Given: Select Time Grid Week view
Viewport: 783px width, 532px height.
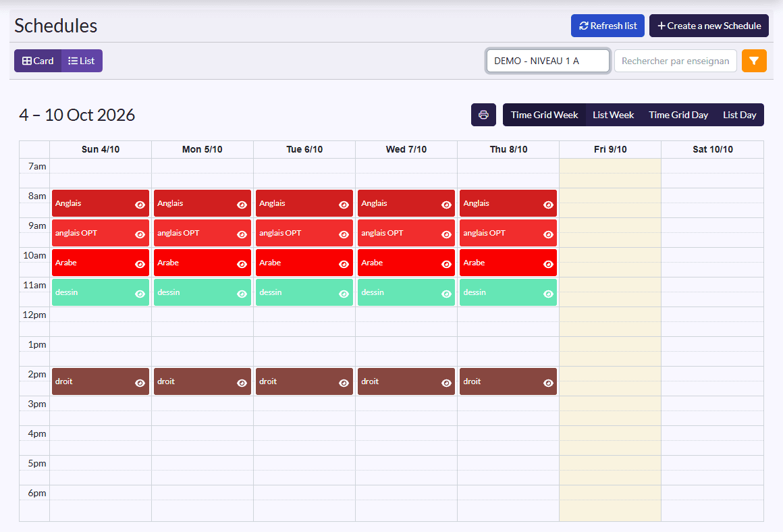Looking at the screenshot, I should (544, 115).
